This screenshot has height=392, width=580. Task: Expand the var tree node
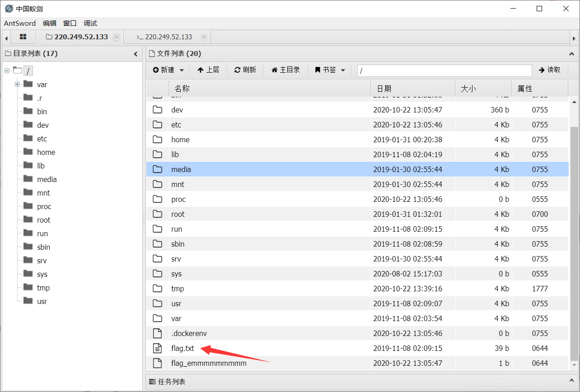click(x=17, y=84)
